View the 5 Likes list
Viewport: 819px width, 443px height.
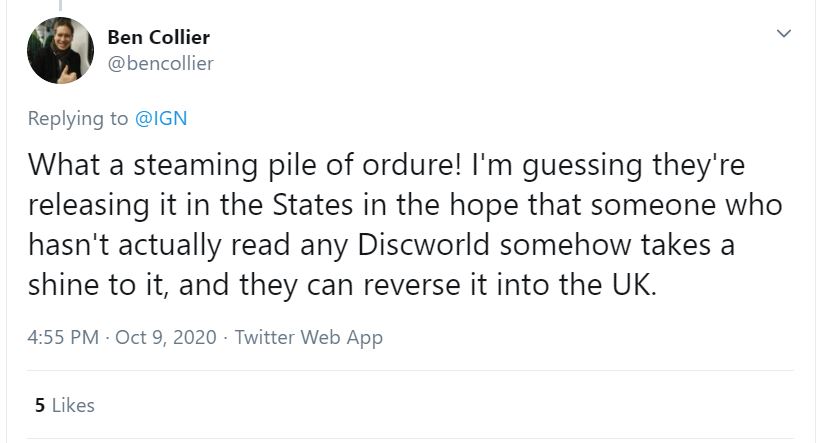click(x=64, y=405)
